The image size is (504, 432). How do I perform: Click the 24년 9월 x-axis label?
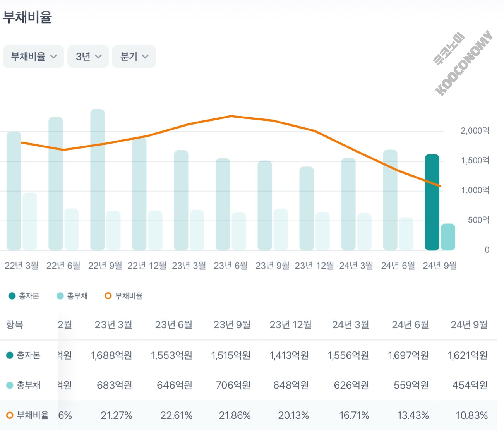pos(440,266)
